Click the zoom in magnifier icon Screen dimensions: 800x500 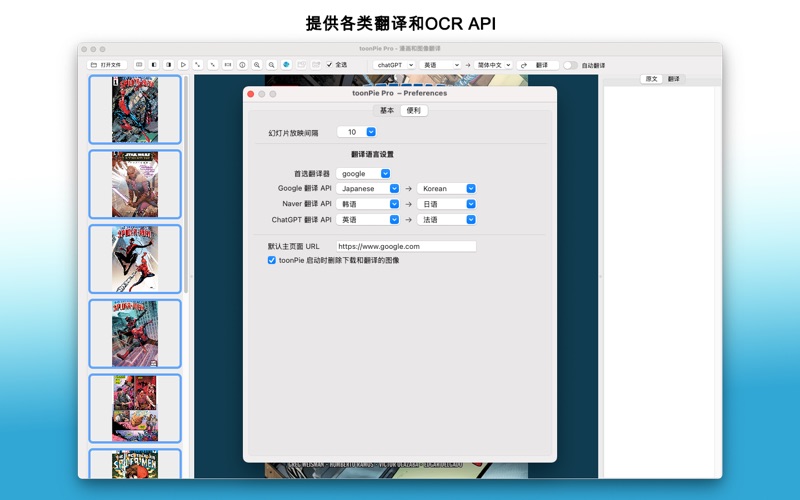[x=257, y=65]
